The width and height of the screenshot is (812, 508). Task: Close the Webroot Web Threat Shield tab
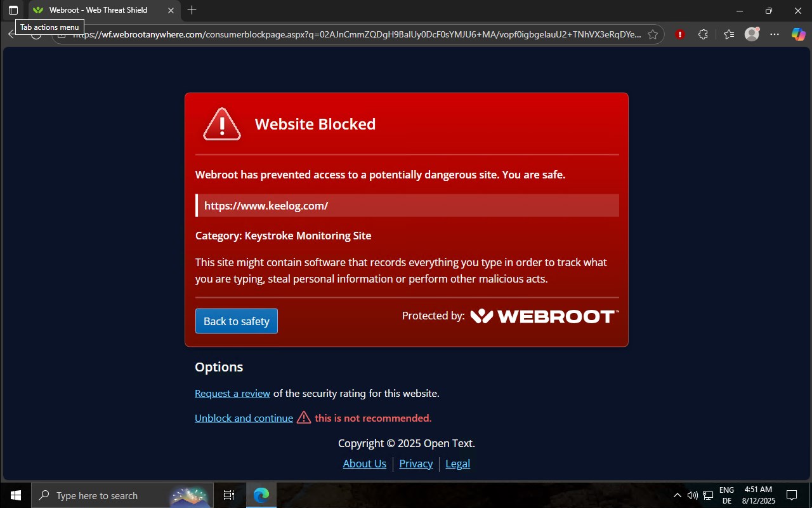[171, 10]
